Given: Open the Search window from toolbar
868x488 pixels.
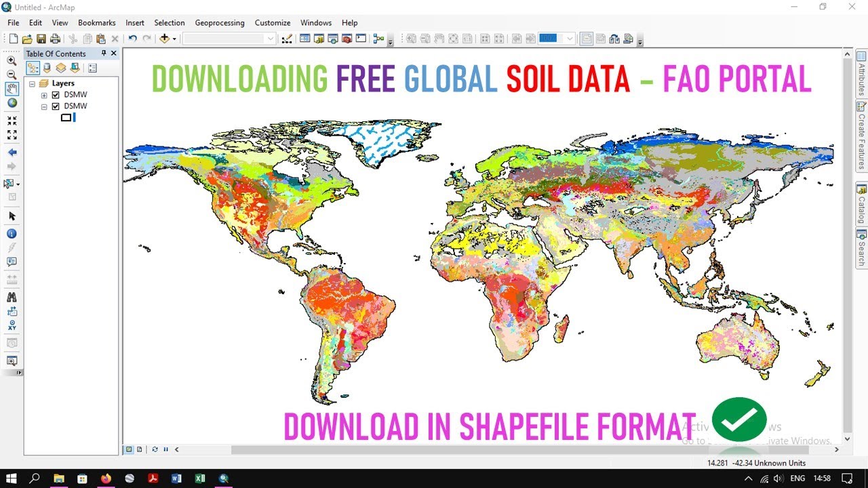Looking at the screenshot, I should [x=333, y=39].
